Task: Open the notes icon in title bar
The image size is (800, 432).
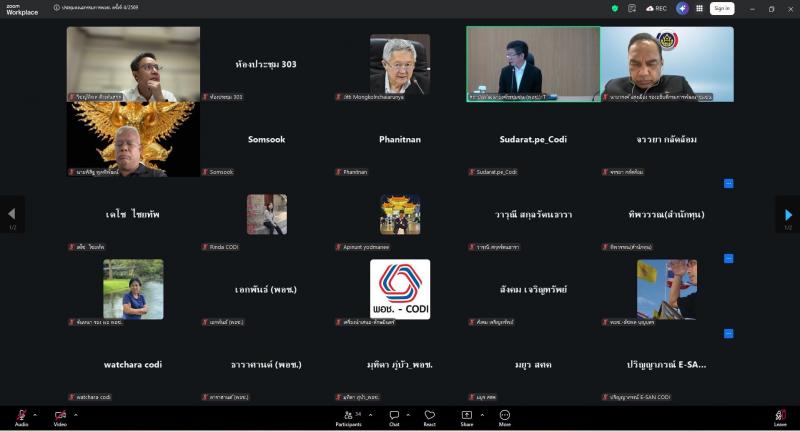Action: (x=632, y=8)
